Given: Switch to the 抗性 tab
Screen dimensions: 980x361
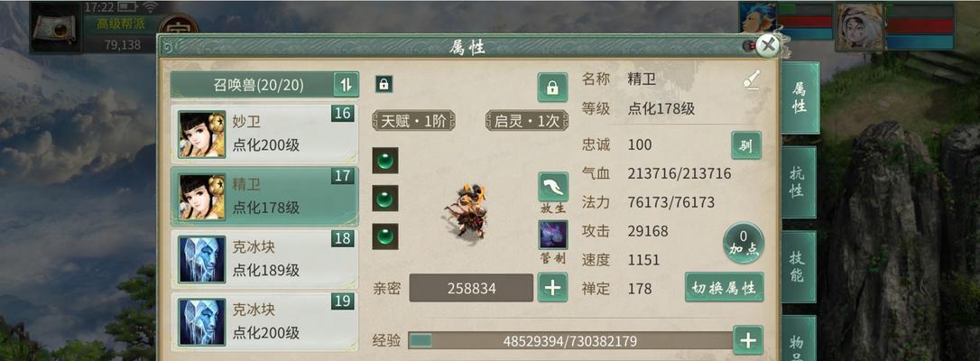Looking at the screenshot, I should pyautogui.click(x=798, y=182).
